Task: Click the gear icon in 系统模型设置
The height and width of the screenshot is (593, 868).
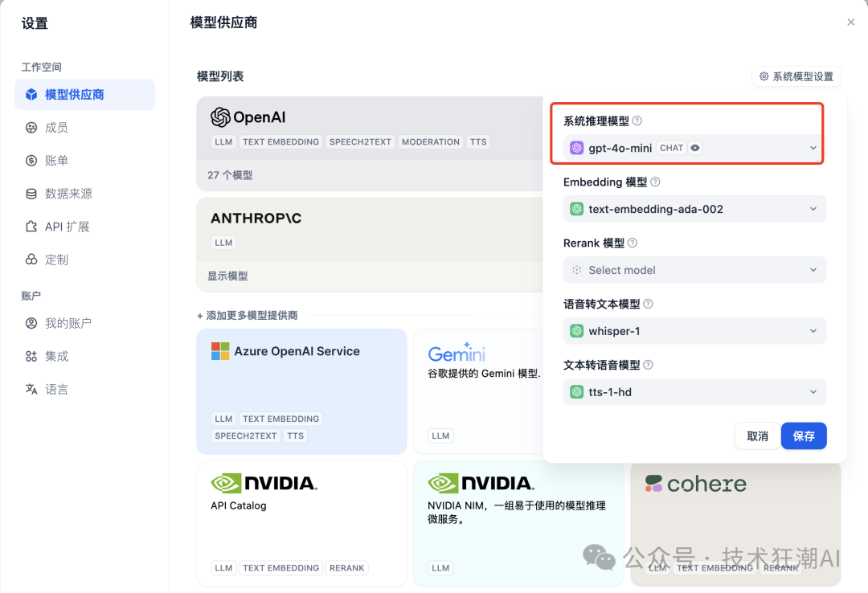Action: (x=764, y=77)
